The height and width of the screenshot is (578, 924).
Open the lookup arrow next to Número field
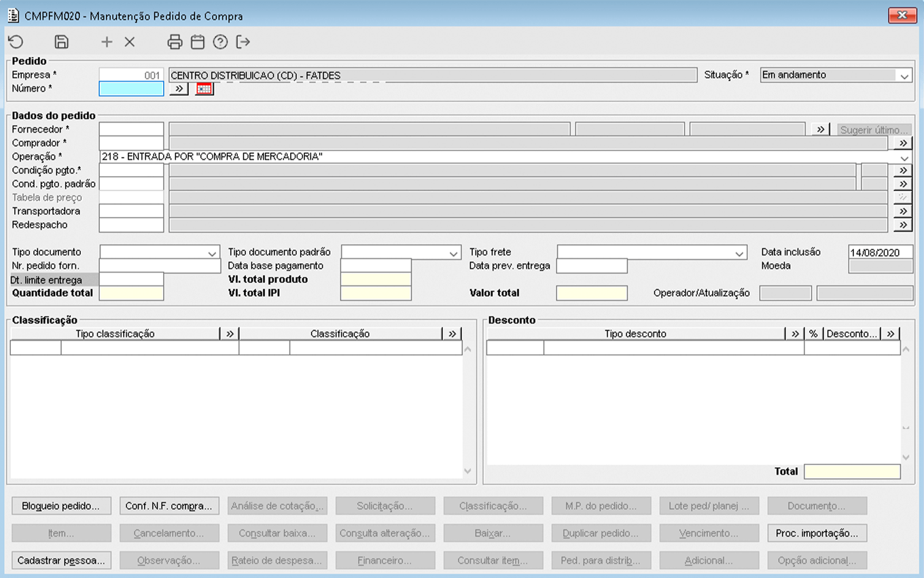point(179,89)
